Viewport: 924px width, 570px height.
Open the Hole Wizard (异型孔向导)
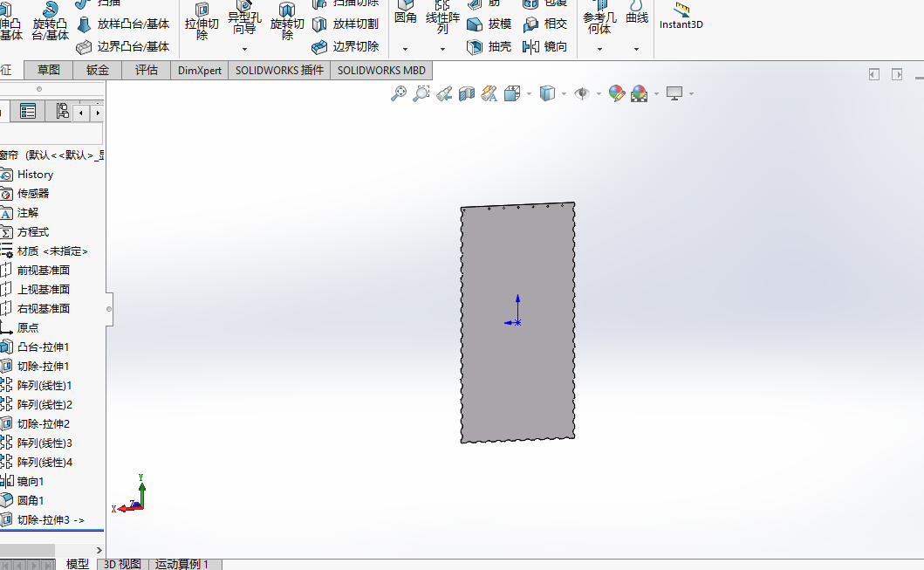pyautogui.click(x=244, y=19)
